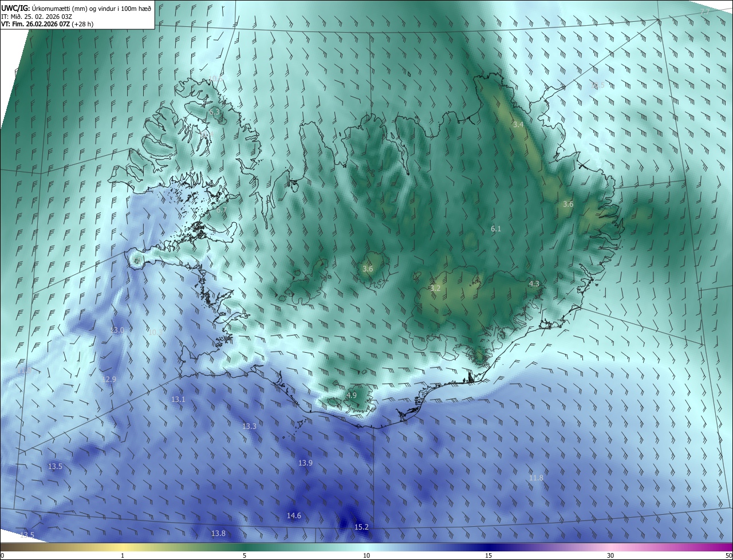Click the faint 10.3 value label
The width and height of the screenshot is (733, 560).
tap(155, 332)
